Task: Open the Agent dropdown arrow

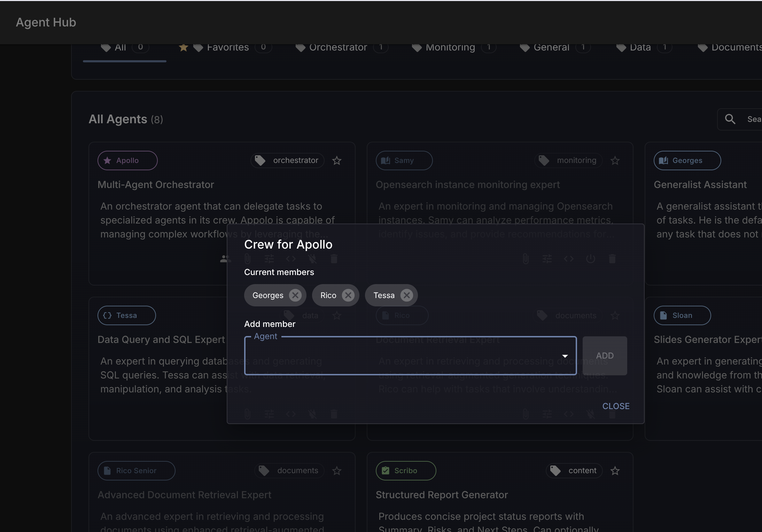Action: [x=565, y=356]
